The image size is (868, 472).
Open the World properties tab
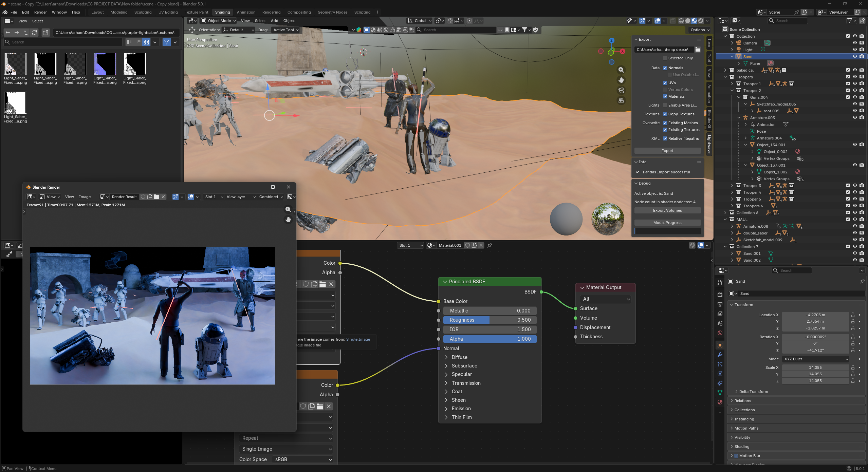[720, 333]
